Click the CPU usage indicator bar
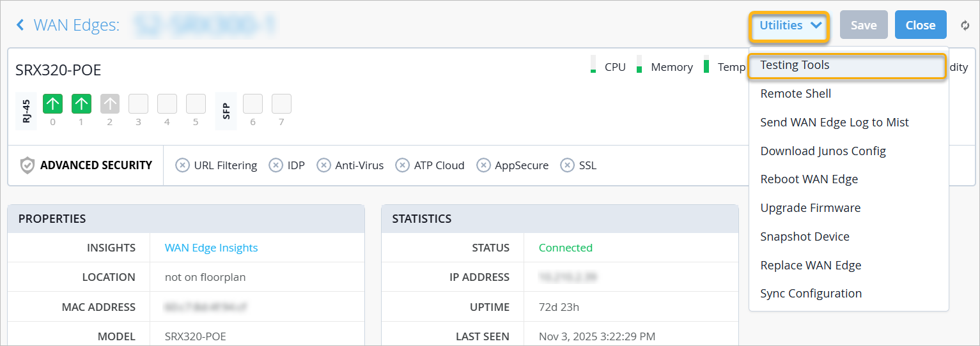This screenshot has height=346, width=980. tap(593, 65)
